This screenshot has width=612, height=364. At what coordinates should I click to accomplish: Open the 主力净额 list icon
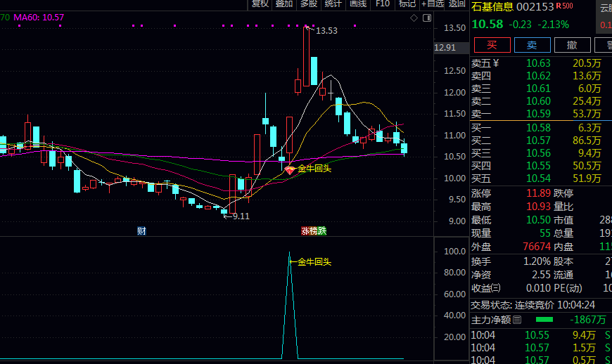517,320
